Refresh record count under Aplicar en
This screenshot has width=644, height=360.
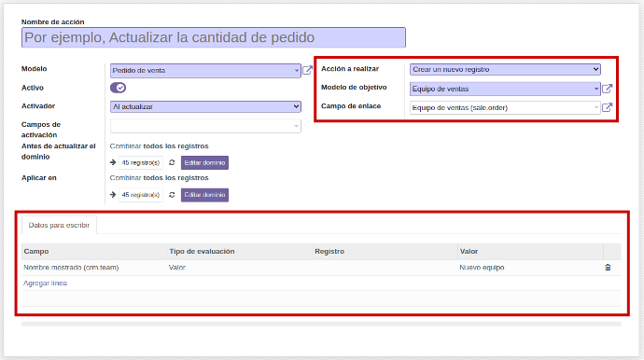coord(172,195)
